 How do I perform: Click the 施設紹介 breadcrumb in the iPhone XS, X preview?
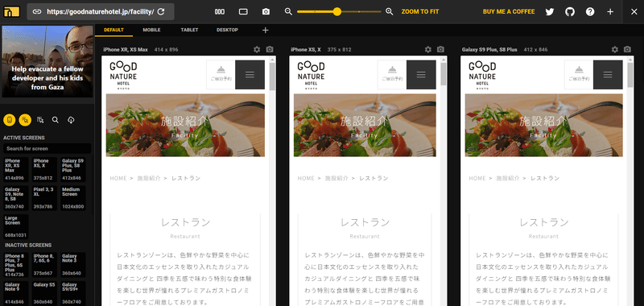pyautogui.click(x=336, y=178)
